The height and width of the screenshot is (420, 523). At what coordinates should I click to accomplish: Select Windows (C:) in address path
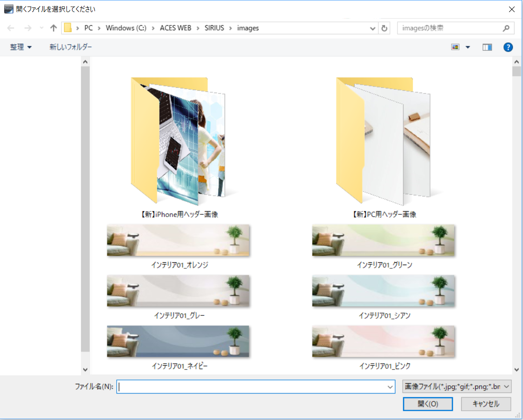pos(126,28)
